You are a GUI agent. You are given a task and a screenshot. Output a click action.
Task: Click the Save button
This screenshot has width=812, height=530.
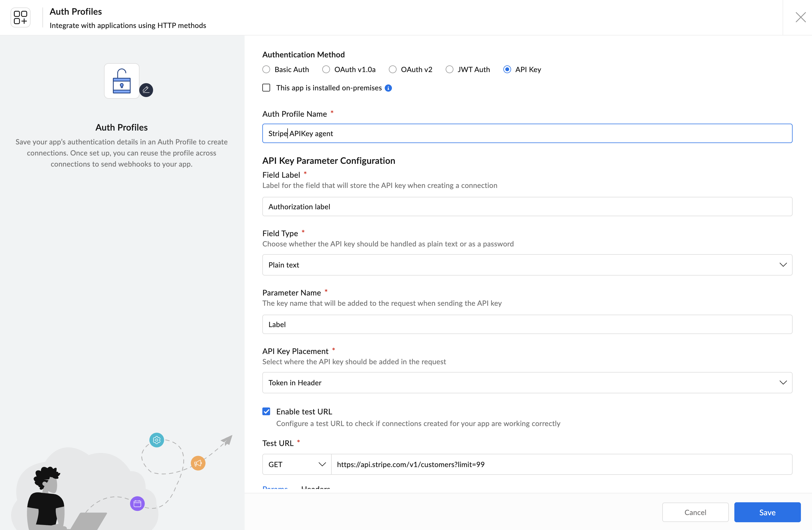pyautogui.click(x=767, y=512)
